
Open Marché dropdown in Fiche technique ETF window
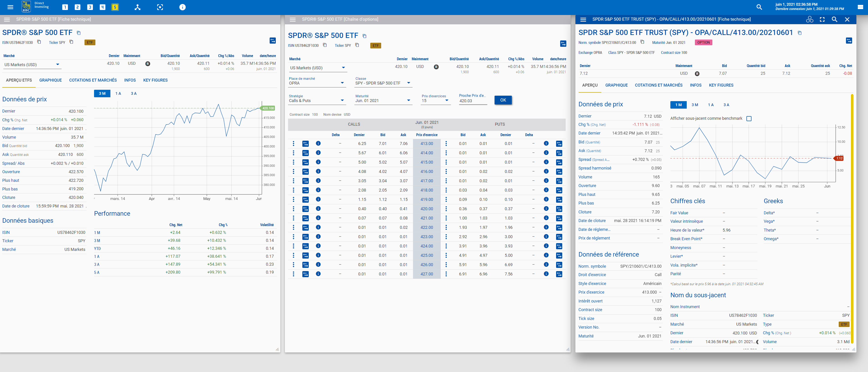tap(32, 65)
